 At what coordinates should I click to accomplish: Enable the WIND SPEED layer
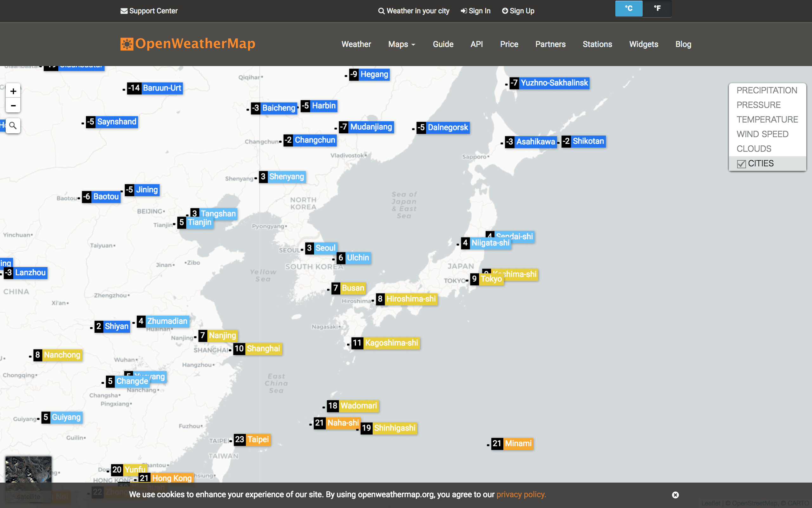coord(762,134)
